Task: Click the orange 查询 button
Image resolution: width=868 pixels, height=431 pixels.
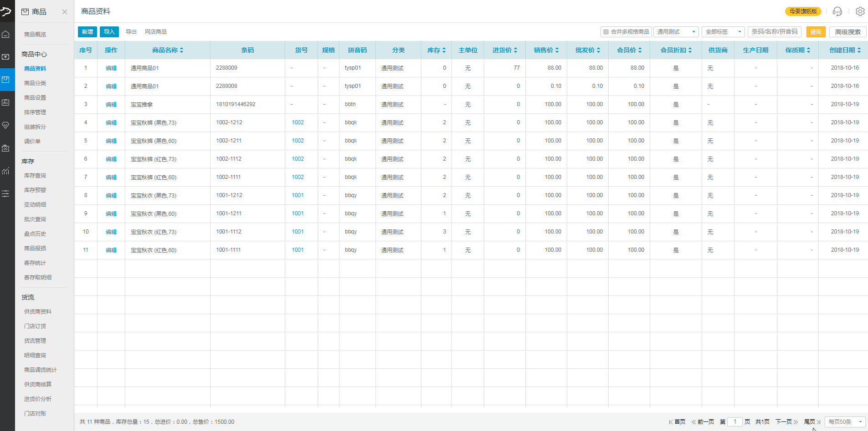Action: tap(816, 32)
